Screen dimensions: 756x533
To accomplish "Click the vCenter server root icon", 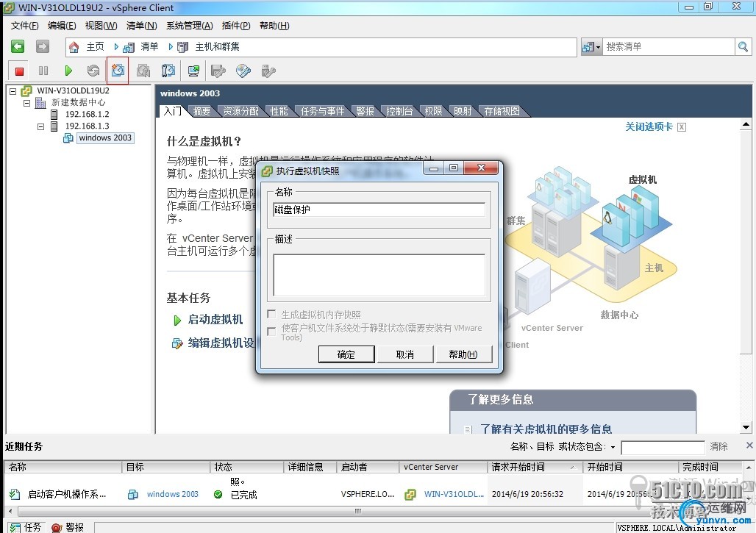I will [26, 90].
